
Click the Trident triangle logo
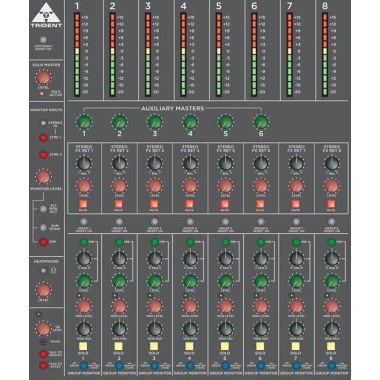(46, 15)
